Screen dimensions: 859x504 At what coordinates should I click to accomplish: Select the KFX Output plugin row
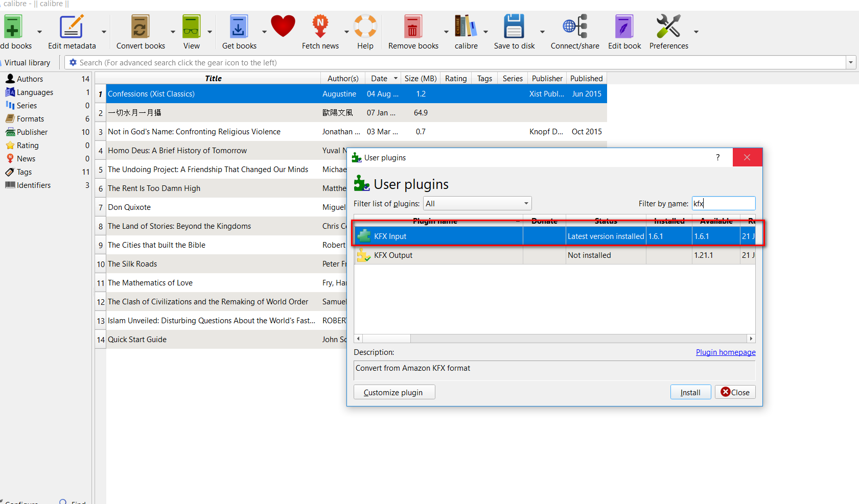click(554, 255)
